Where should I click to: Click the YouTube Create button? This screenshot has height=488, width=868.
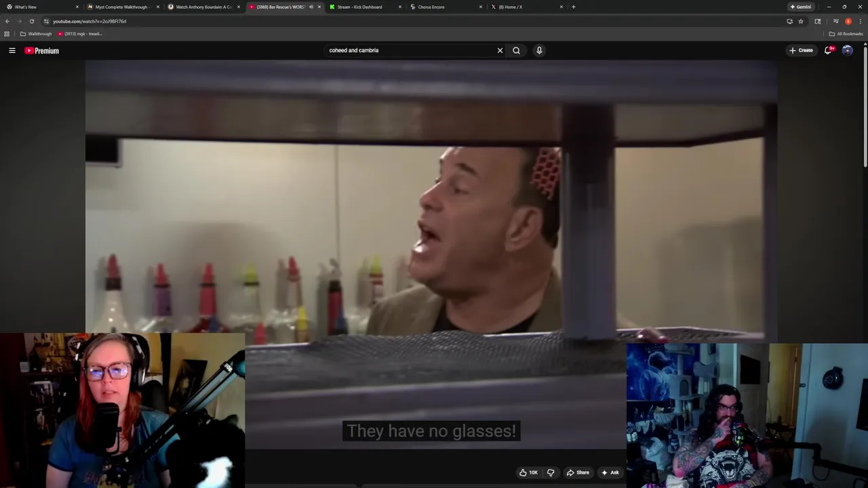point(801,50)
